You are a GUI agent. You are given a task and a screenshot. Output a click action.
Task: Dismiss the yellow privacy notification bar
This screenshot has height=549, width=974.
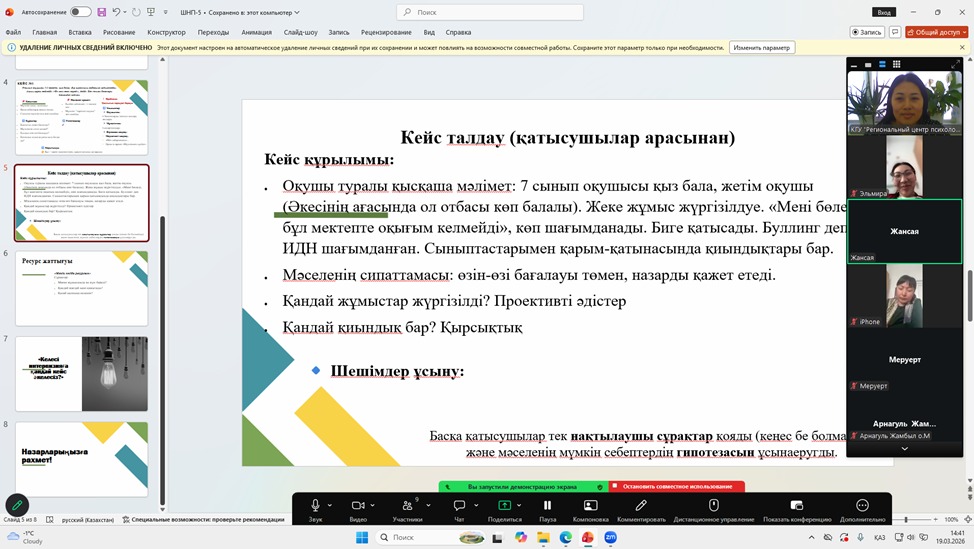tap(960, 47)
